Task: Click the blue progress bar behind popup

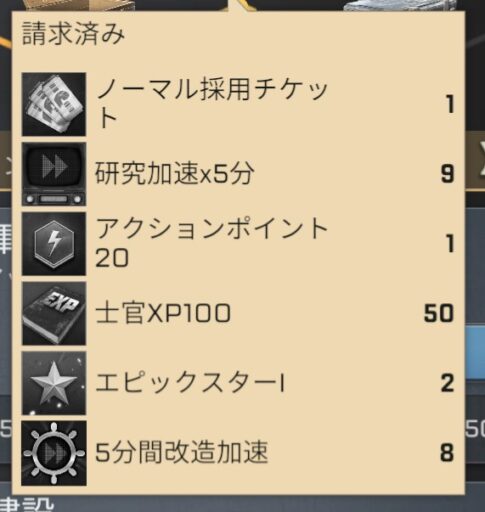Action: coord(475,353)
